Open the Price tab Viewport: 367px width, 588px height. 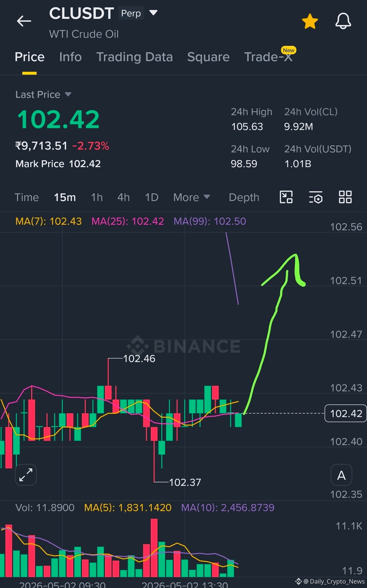tap(30, 57)
